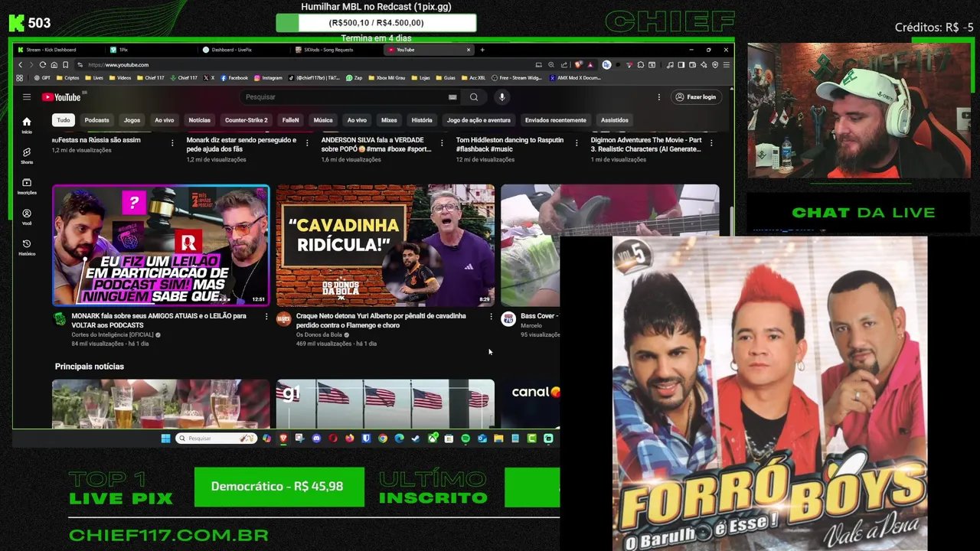This screenshot has width=980, height=551.
Task: Open Spotify from the taskbar
Action: click(x=465, y=439)
